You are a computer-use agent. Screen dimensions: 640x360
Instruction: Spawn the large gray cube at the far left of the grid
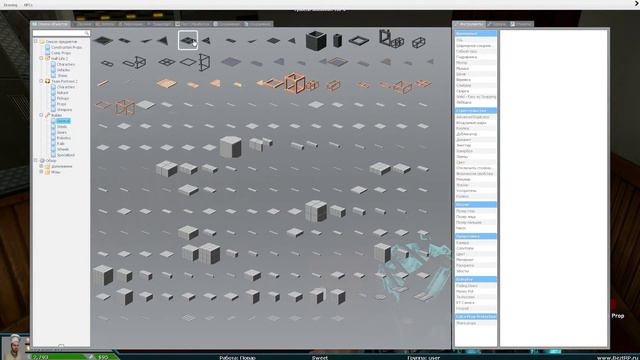(103, 275)
